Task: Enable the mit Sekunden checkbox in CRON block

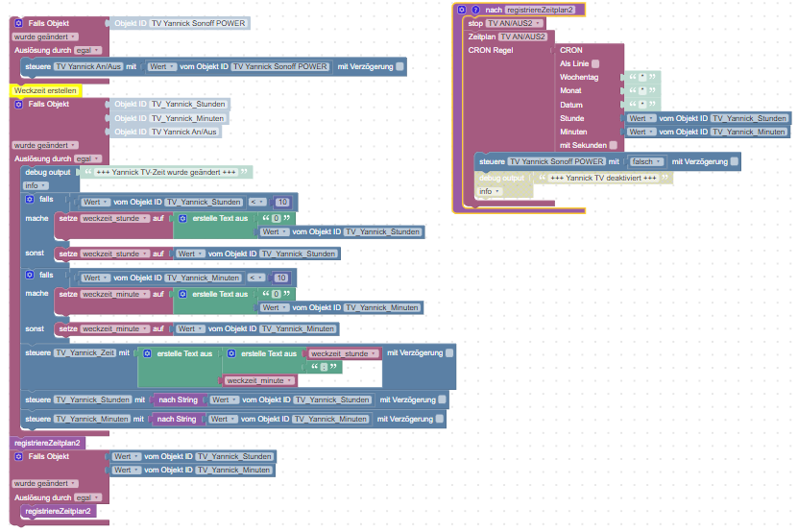Action: 614,145
